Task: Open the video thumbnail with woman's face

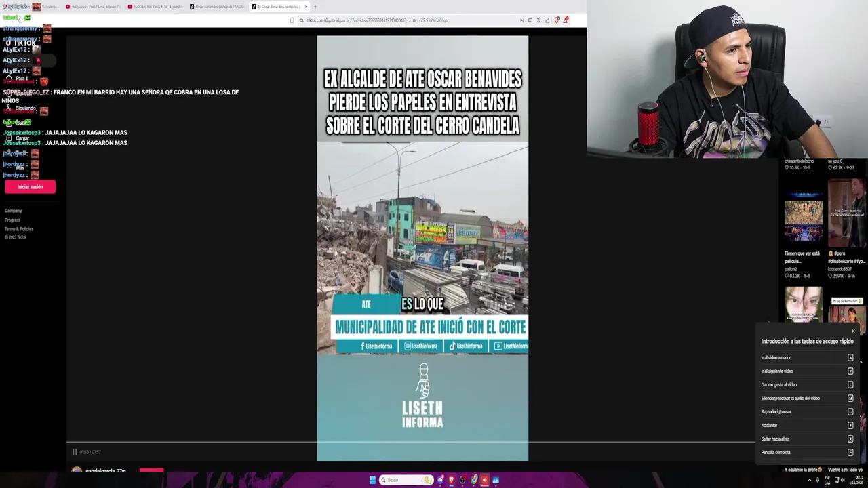Action: pos(804,304)
